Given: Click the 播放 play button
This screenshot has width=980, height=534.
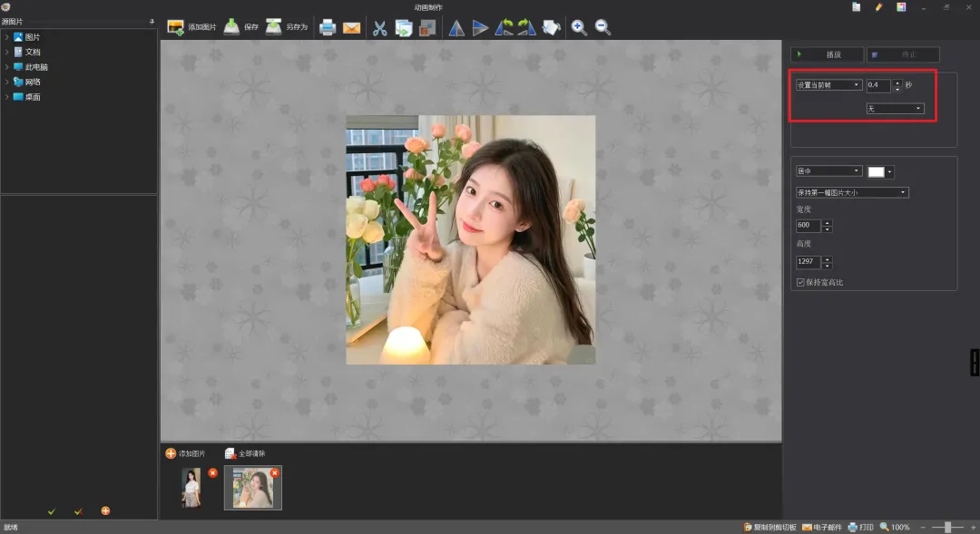Looking at the screenshot, I should 828,54.
